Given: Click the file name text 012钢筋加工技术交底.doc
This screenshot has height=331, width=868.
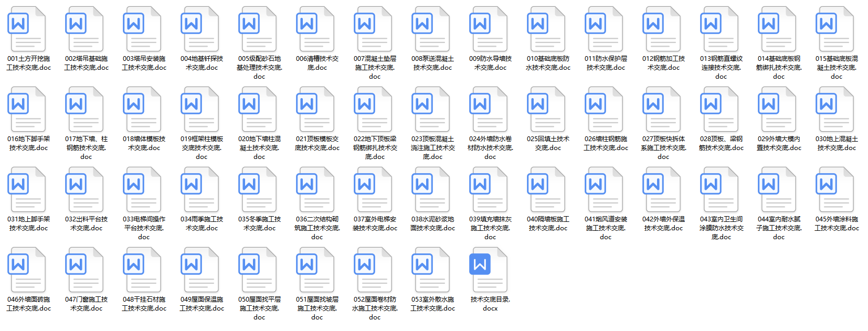Looking at the screenshot, I should (x=663, y=63).
